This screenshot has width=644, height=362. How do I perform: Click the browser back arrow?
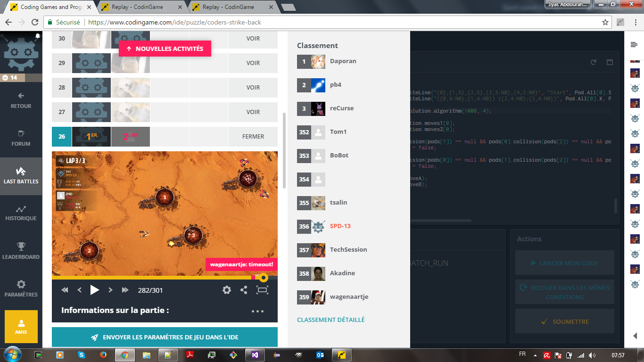[8, 22]
